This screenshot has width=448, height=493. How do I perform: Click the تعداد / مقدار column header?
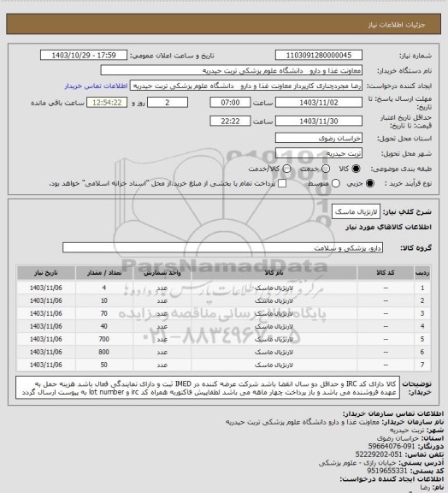click(x=104, y=273)
